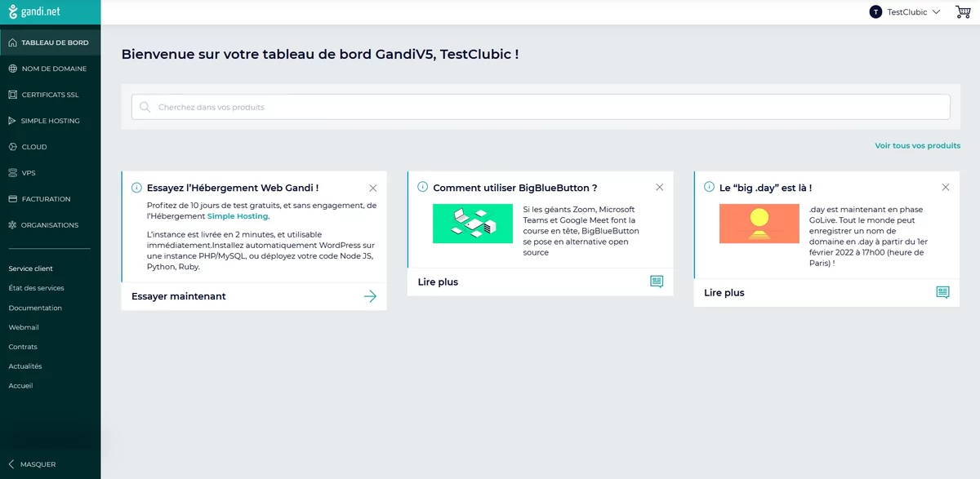Open Voir tous vos produits
980x479 pixels.
(x=918, y=146)
